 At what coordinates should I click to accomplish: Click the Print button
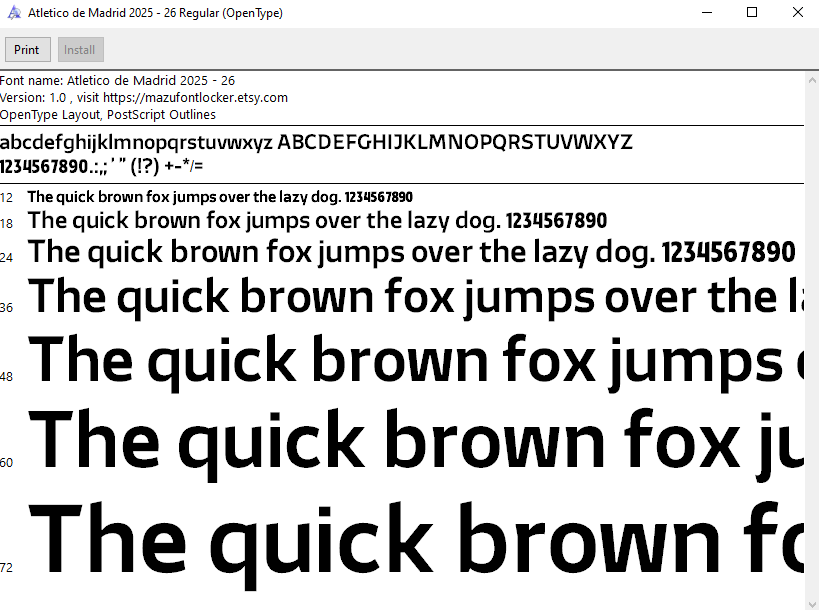pos(27,50)
